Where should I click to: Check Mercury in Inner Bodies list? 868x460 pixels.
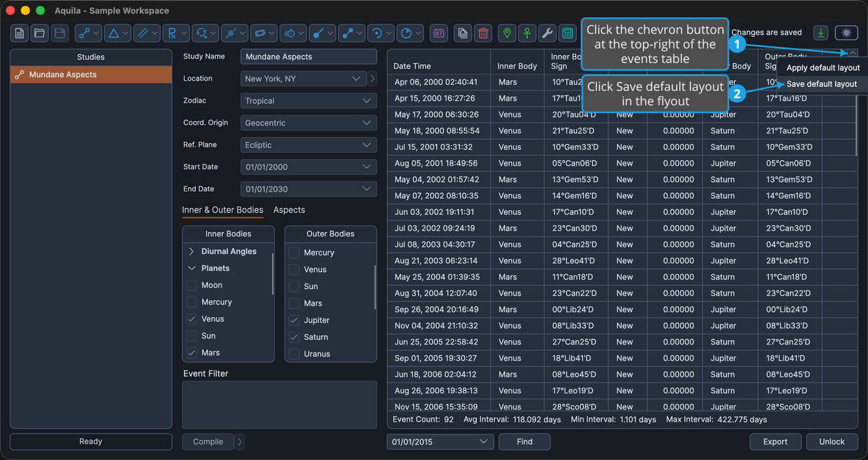click(191, 302)
